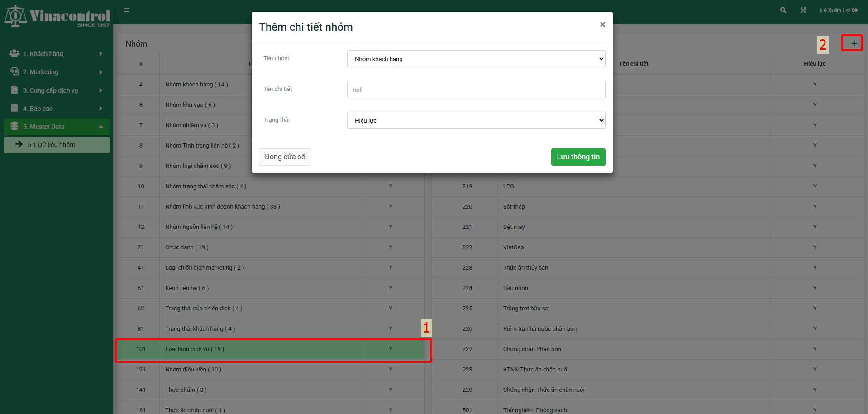The width and height of the screenshot is (868, 414).
Task: Click the Đóng cửa sổ button
Action: click(x=285, y=157)
